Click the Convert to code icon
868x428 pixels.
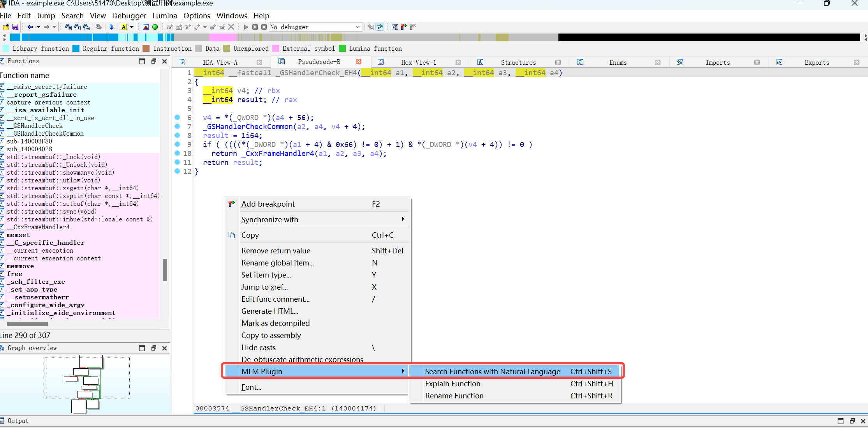tap(170, 27)
